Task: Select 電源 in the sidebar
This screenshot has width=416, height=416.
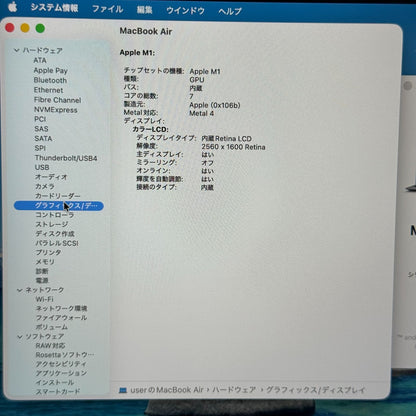Action: point(42,281)
